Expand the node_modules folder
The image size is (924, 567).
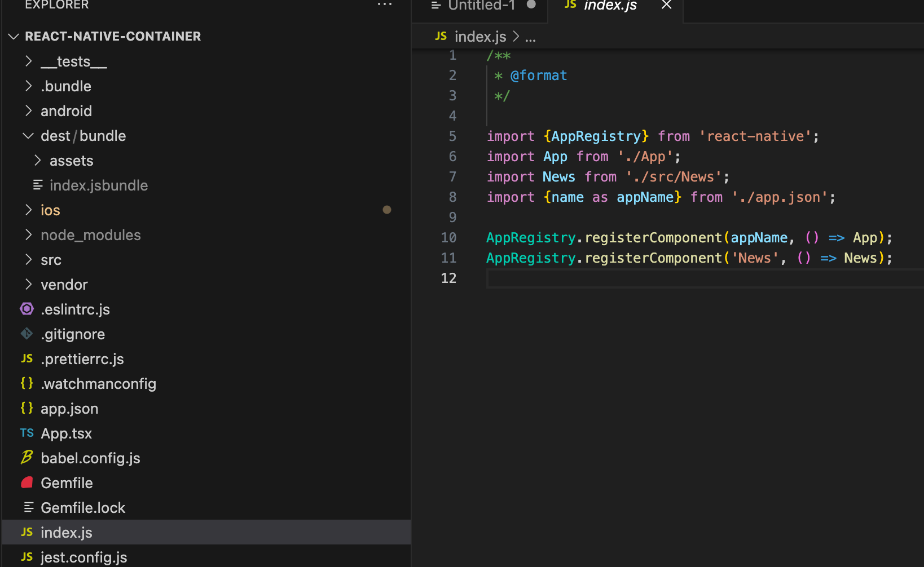pyautogui.click(x=29, y=234)
